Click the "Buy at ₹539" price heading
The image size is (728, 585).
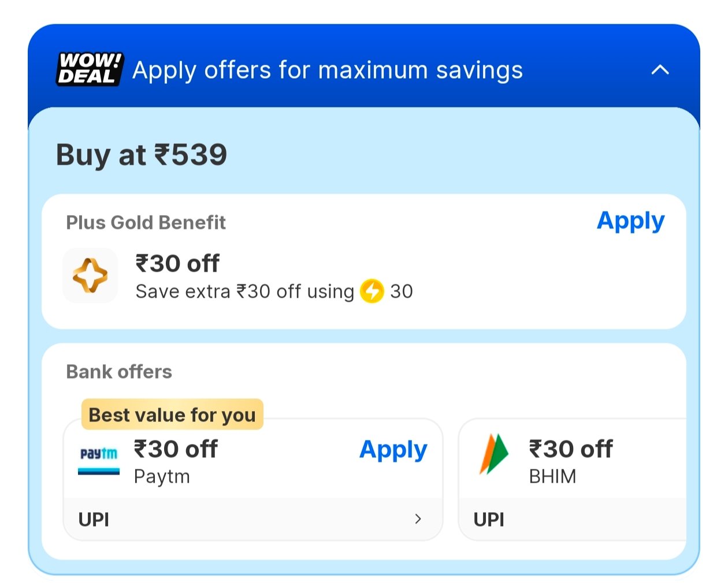[x=142, y=155]
